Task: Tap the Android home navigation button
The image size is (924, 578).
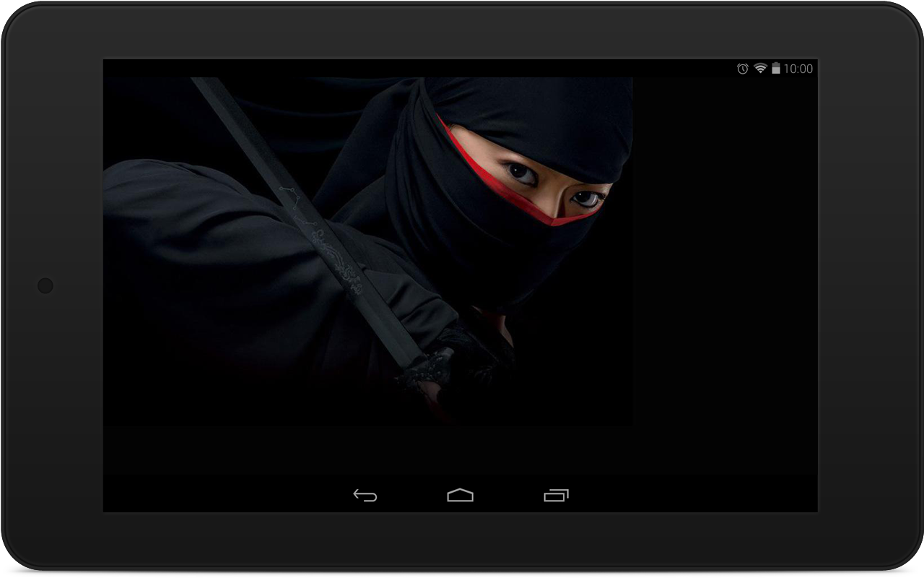Action: (x=461, y=495)
